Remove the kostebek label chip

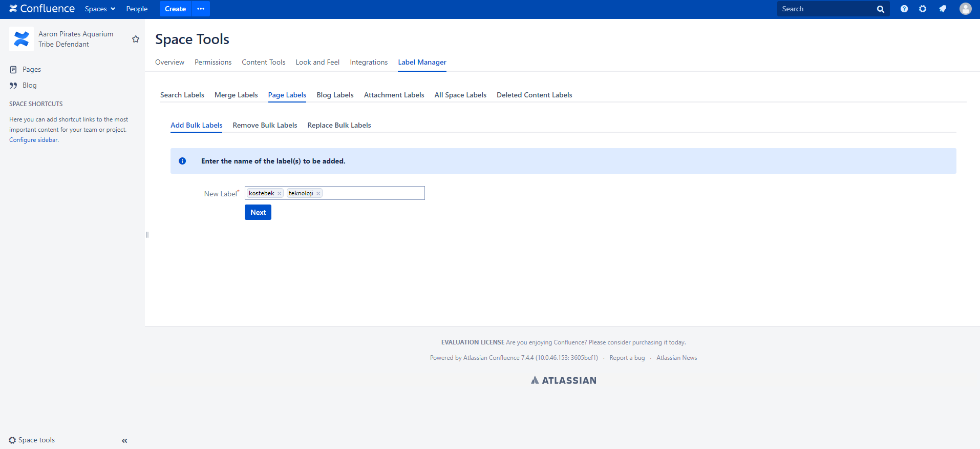(280, 194)
